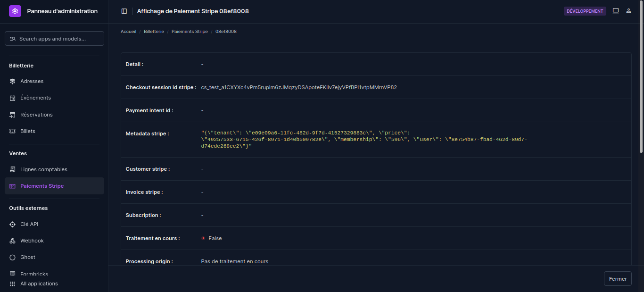Click the 'Detail :' field label
644x292 pixels.
134,64
